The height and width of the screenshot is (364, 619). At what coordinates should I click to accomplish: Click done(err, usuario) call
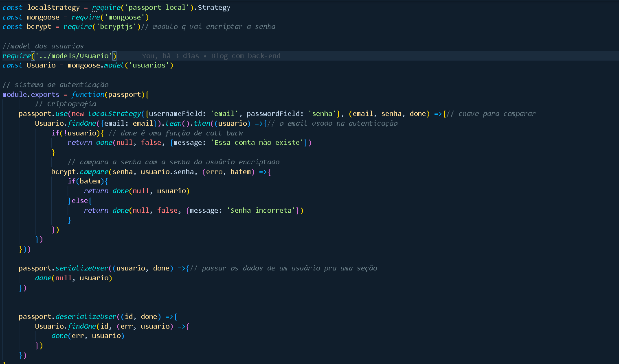coord(88,336)
